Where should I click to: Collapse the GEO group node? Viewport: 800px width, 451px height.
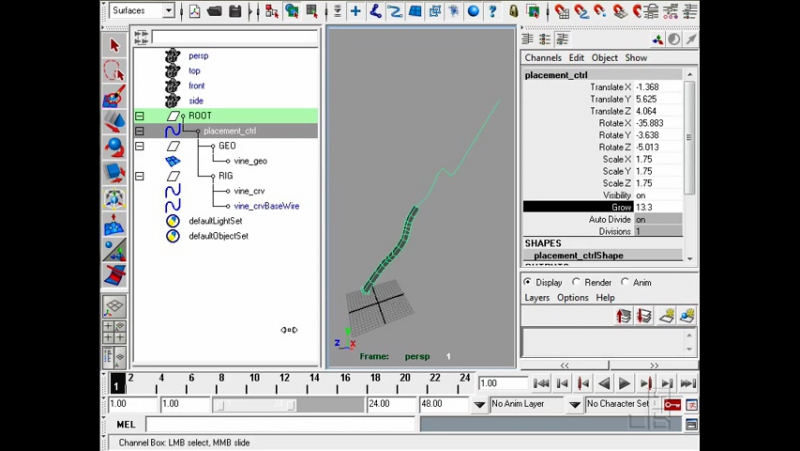click(139, 146)
